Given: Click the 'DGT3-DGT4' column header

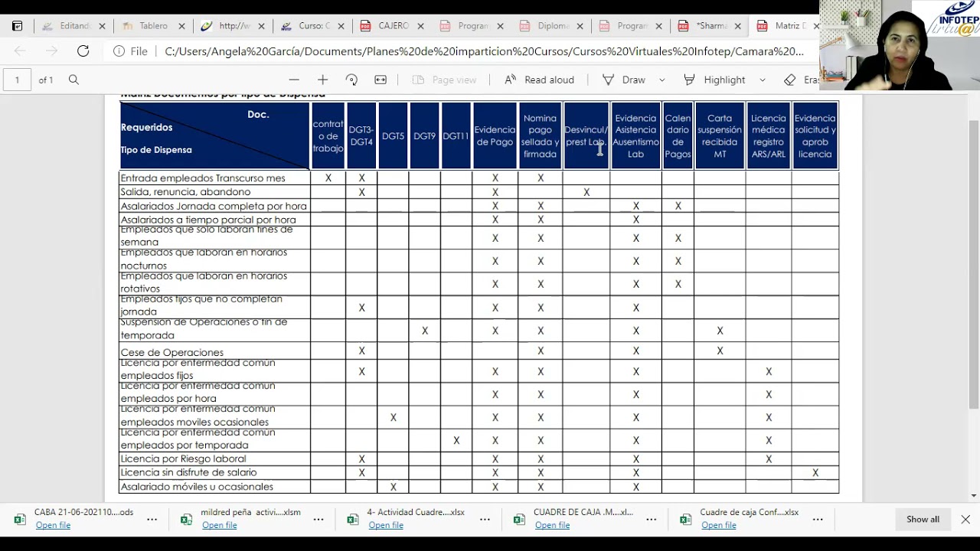Looking at the screenshot, I should tap(361, 135).
